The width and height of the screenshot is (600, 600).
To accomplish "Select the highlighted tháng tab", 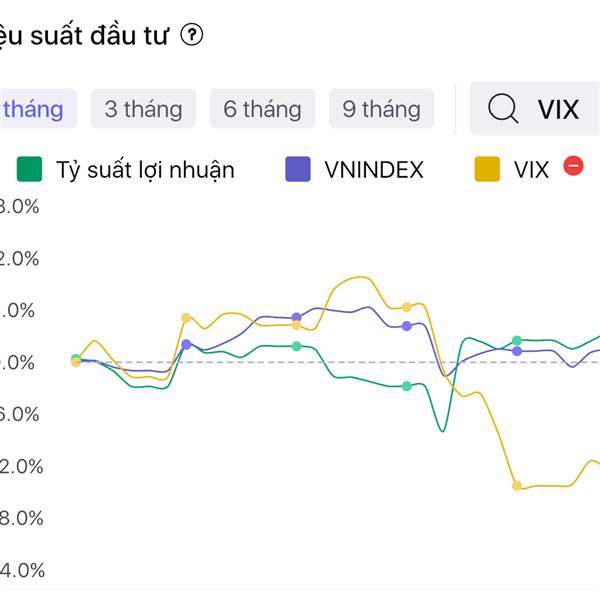I will (33, 108).
